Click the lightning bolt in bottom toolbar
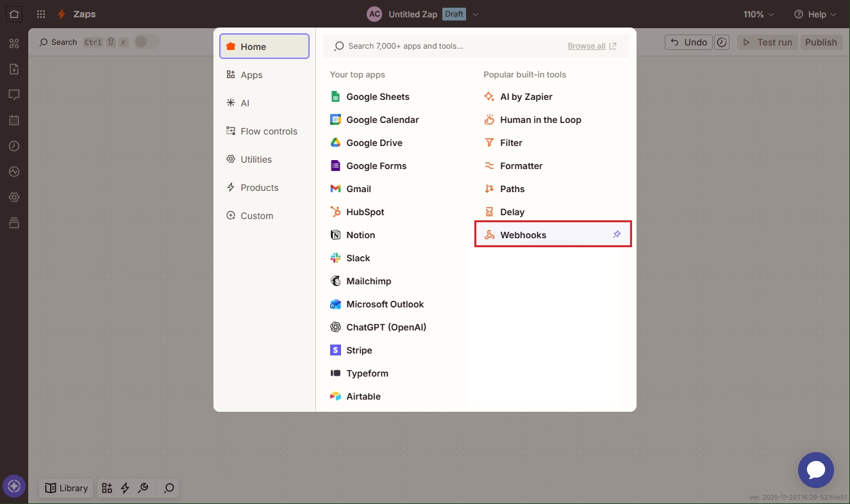The image size is (850, 504). (x=125, y=488)
